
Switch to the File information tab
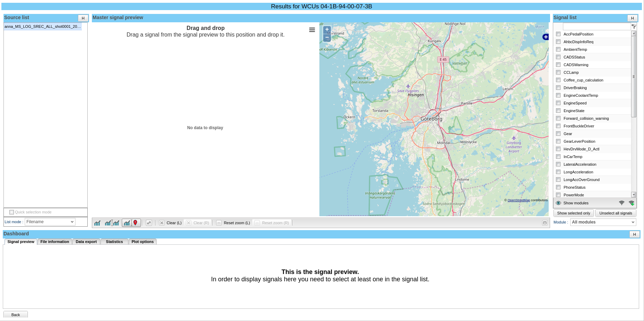[55, 242]
